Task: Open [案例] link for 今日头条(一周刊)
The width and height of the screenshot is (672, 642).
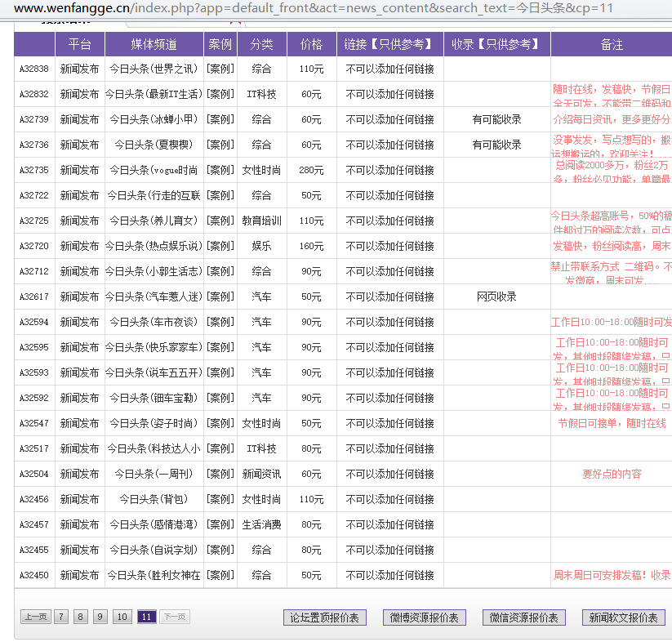Action: [x=220, y=474]
